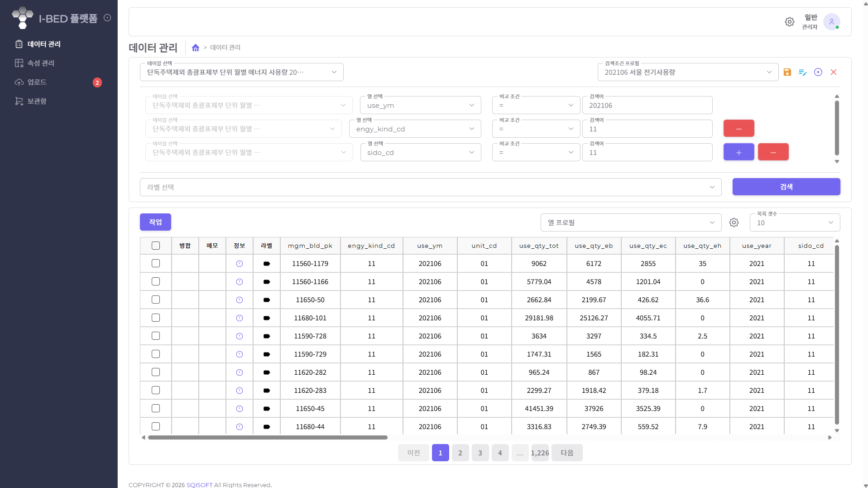
Task: Click the search term field containing 202106
Action: click(x=647, y=105)
